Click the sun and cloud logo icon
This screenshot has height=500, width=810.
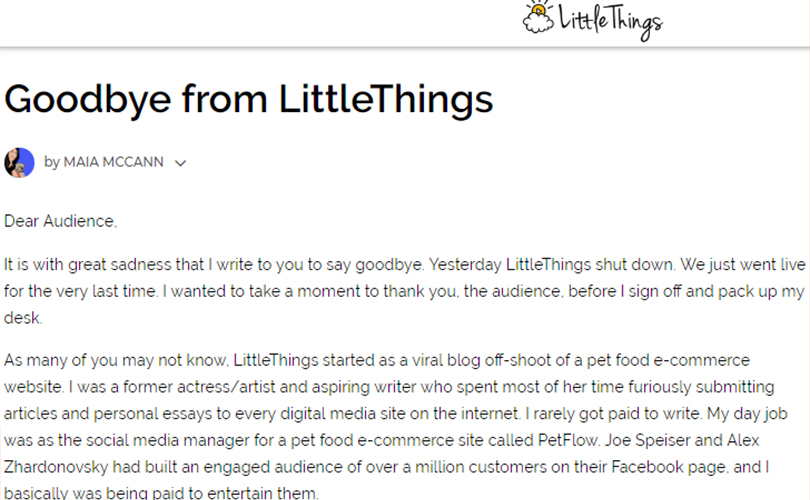click(x=538, y=17)
